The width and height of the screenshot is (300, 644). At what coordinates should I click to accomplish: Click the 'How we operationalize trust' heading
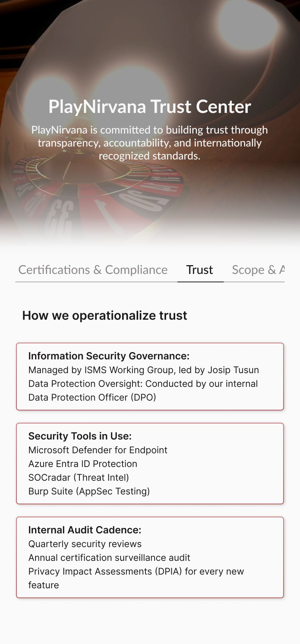click(105, 316)
